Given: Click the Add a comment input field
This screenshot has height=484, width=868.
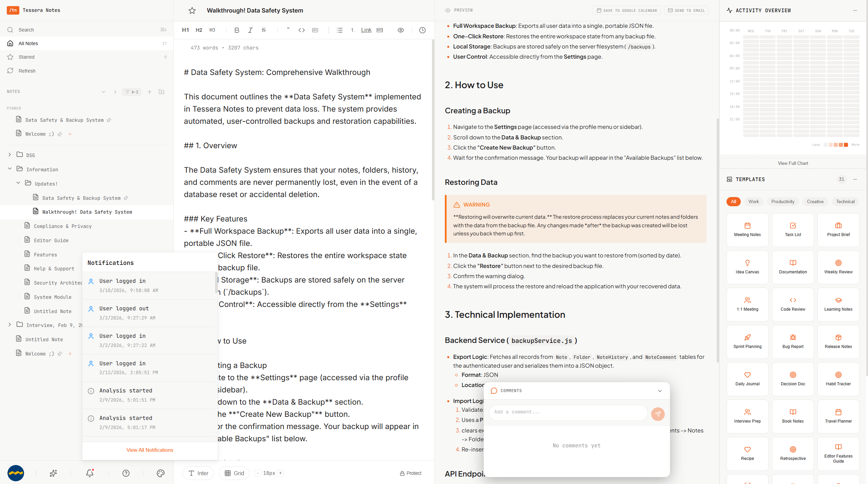Looking at the screenshot, I should 567,412.
